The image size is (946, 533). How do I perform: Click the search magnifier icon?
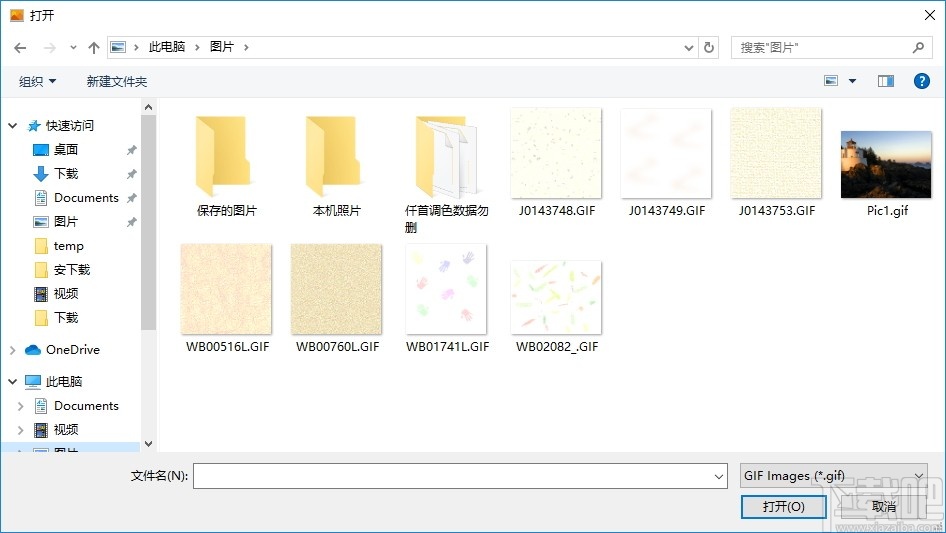pyautogui.click(x=918, y=48)
